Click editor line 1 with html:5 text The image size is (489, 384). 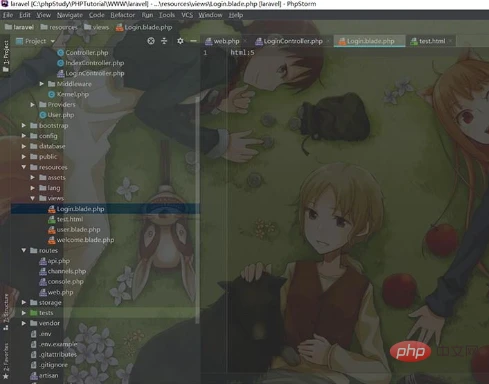coord(242,53)
